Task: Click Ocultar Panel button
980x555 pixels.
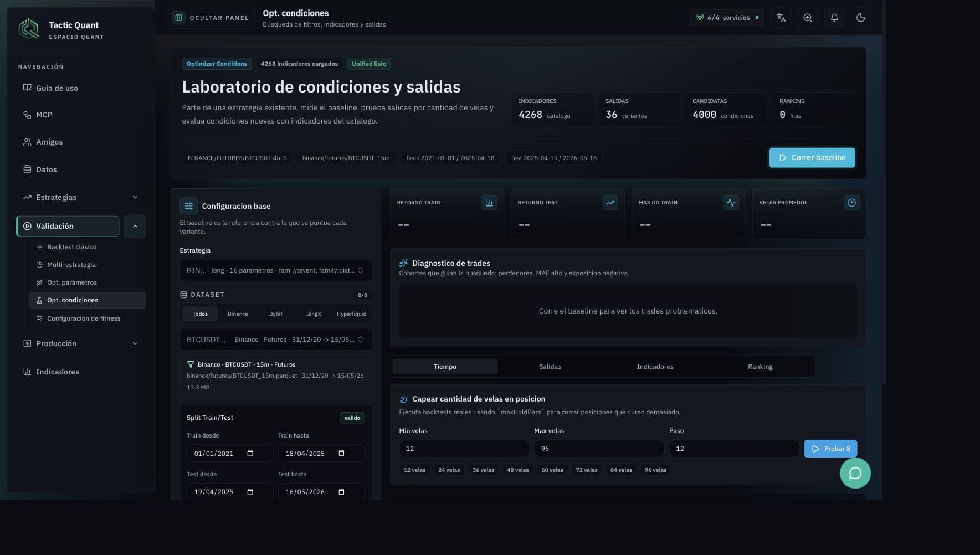Action: coord(211,18)
